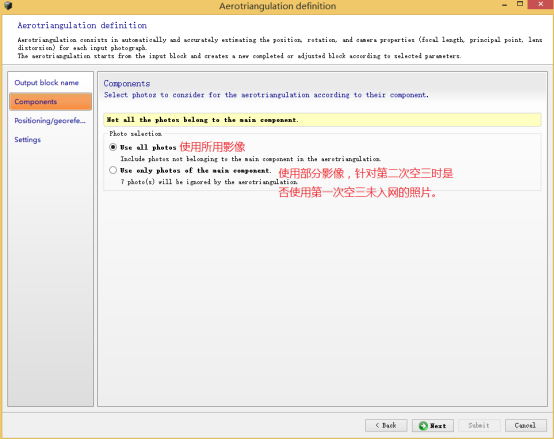Go to the 'Positioning/georeferencing' step
The width and height of the screenshot is (554, 439).
coord(50,121)
